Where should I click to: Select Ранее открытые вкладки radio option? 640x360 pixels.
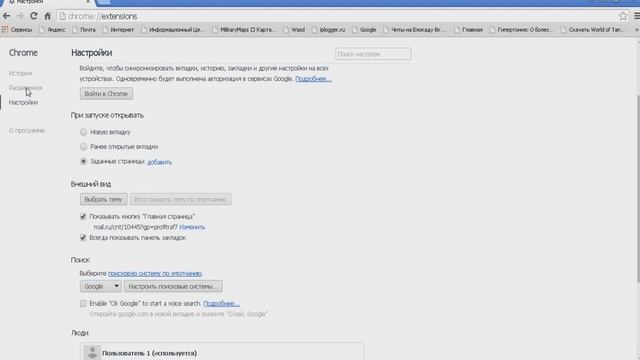pyautogui.click(x=83, y=147)
